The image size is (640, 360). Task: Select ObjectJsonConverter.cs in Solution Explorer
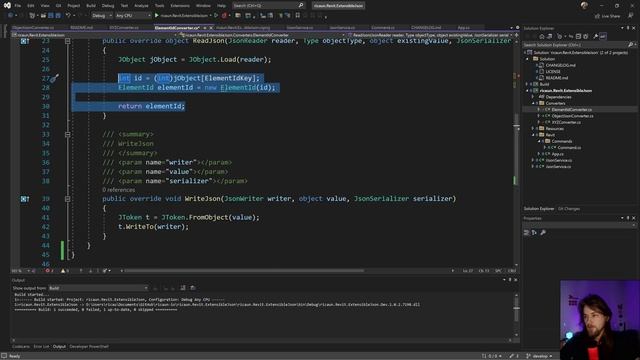pyautogui.click(x=572, y=116)
